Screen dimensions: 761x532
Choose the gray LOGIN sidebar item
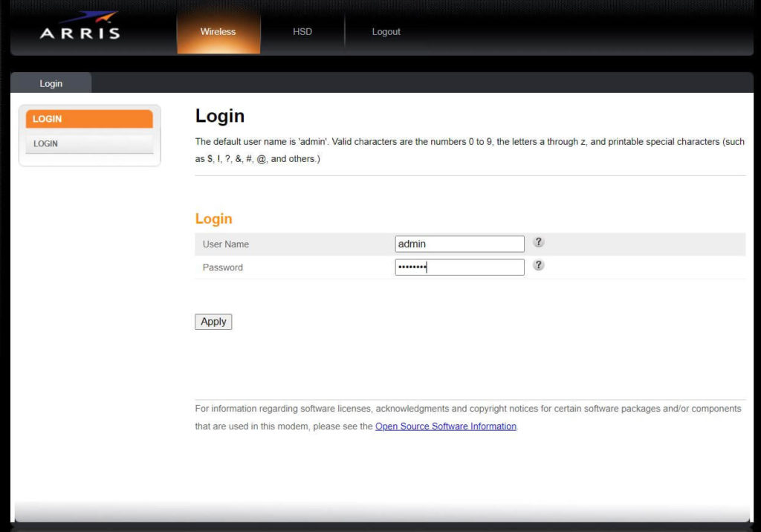coord(89,143)
